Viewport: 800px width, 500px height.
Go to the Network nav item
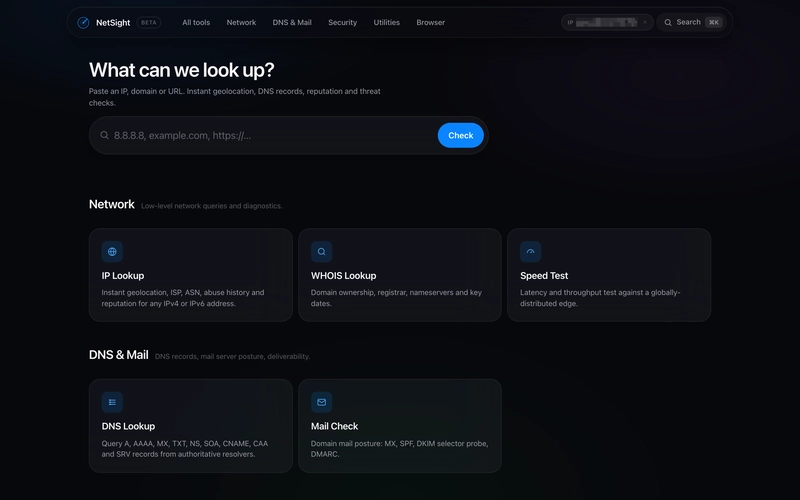click(x=241, y=22)
